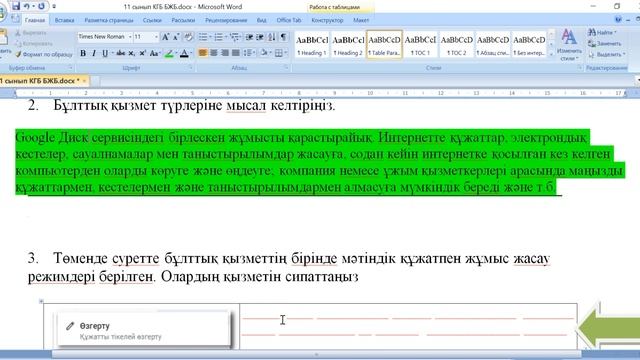Image resolution: width=640 pixels, height=360 pixels.
Task: Open the Выделить (select) dropdown
Action: point(606,54)
